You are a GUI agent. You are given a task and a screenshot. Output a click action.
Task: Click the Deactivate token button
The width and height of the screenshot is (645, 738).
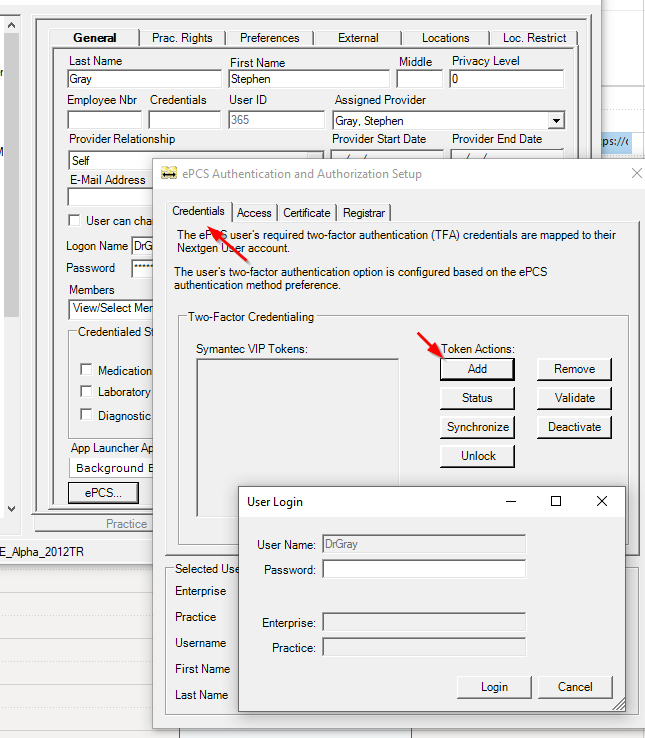(574, 427)
